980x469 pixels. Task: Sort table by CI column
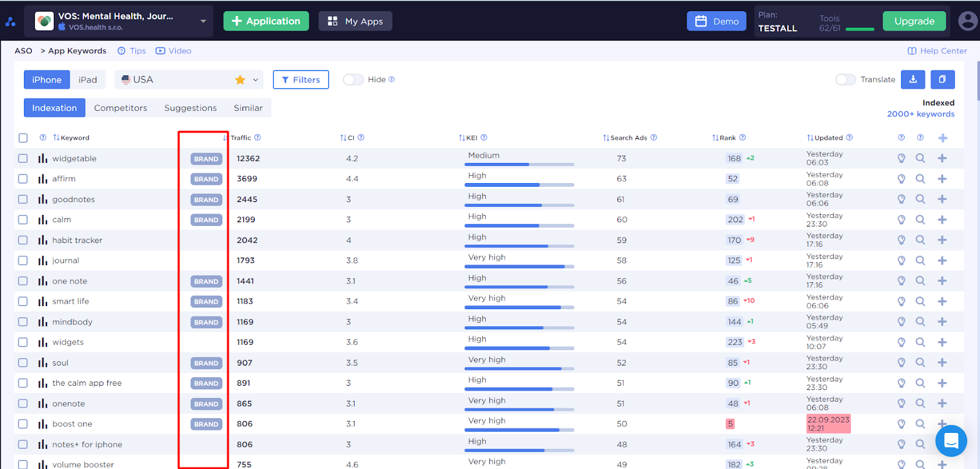(x=347, y=138)
